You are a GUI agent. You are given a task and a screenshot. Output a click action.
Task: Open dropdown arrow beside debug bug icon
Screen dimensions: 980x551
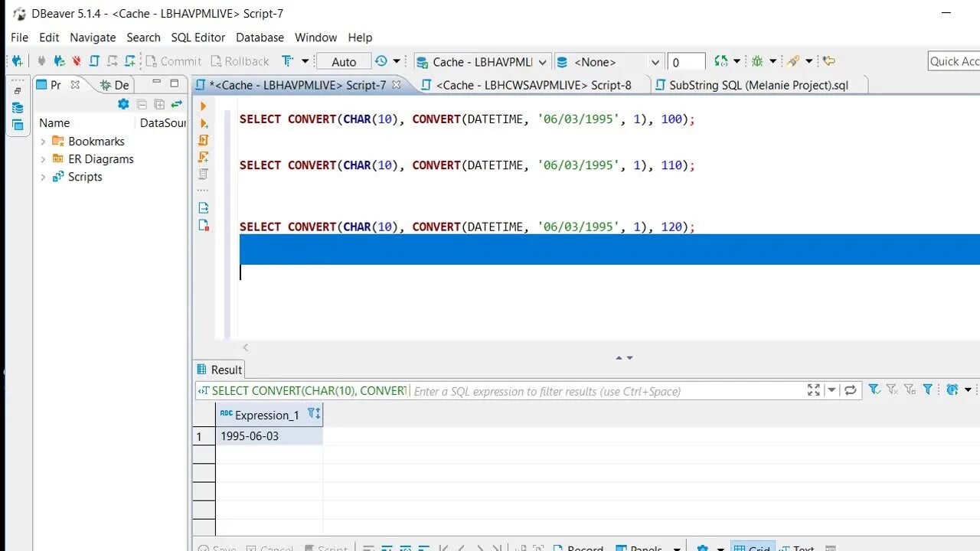773,61
